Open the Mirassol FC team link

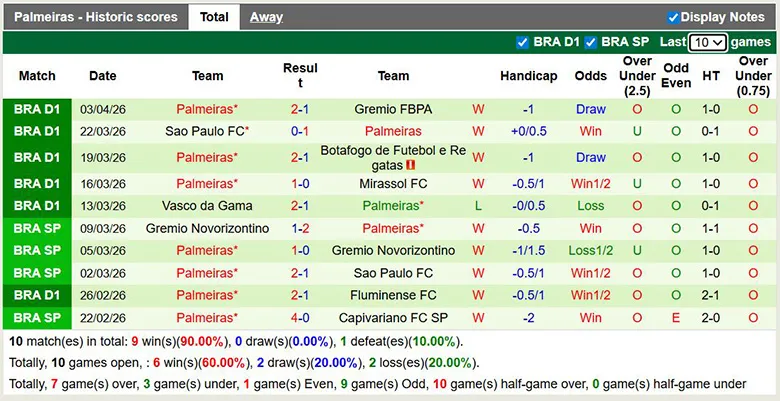(x=393, y=184)
